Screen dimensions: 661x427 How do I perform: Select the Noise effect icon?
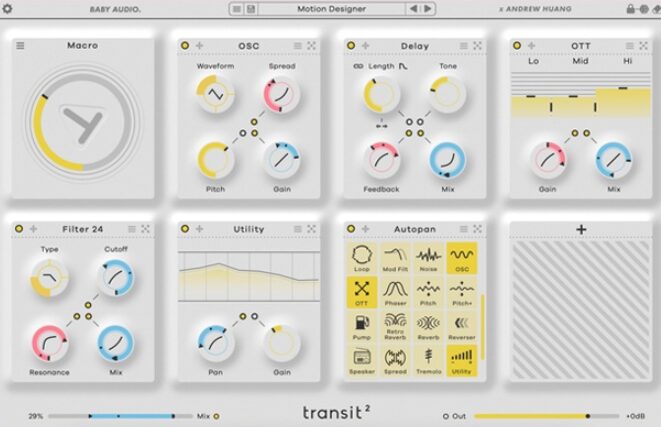click(430, 258)
